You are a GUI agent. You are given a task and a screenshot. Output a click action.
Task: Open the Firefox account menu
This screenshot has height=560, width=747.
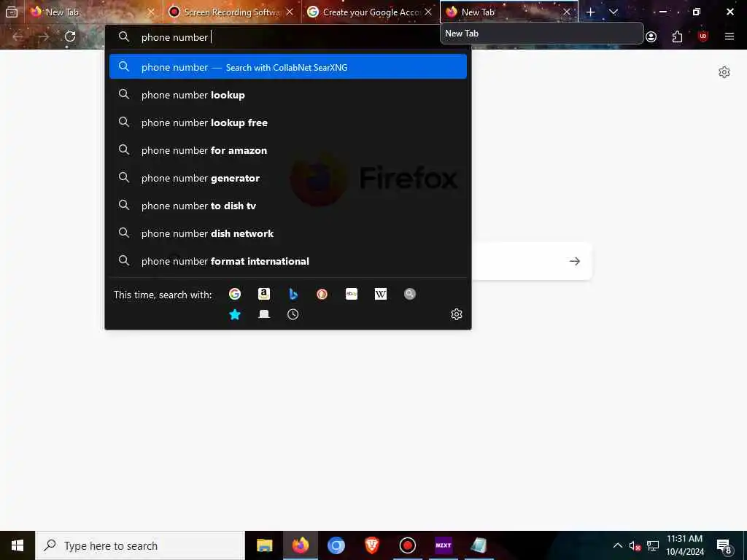pos(651,36)
